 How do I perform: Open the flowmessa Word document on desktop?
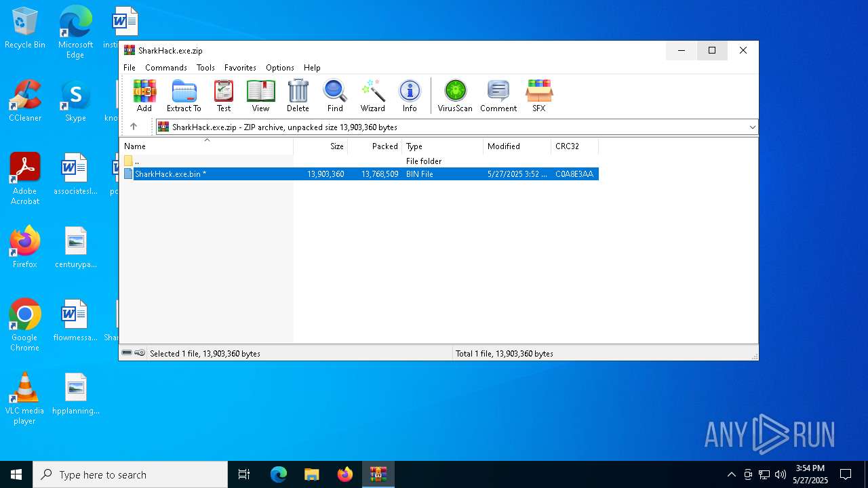coord(75,321)
